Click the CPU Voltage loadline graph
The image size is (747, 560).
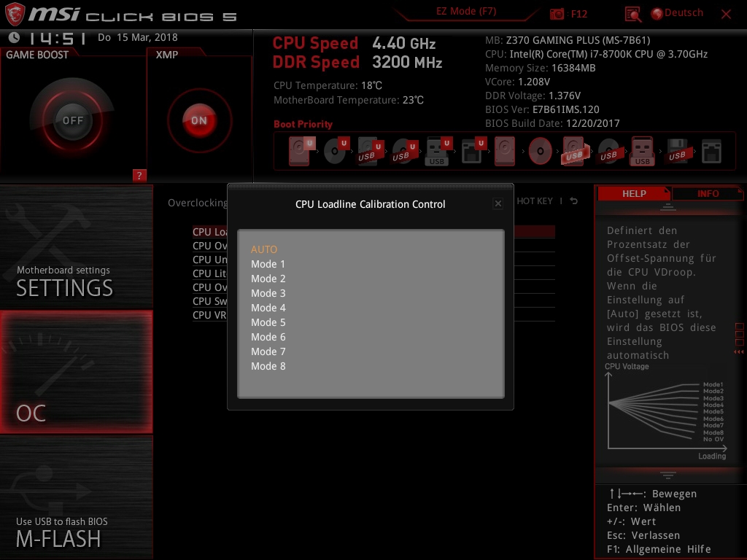click(x=666, y=411)
